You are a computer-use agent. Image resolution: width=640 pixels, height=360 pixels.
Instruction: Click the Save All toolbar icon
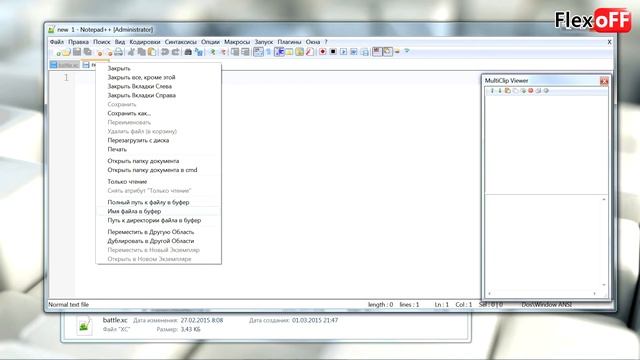87,52
